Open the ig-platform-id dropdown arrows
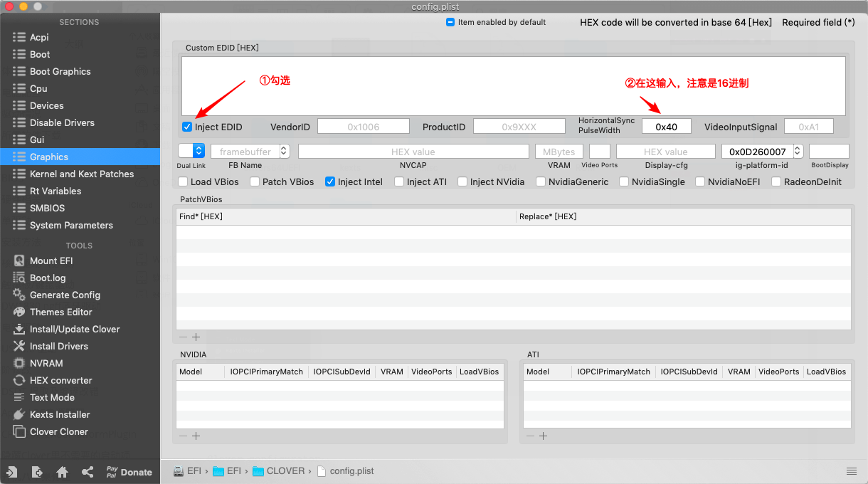The height and width of the screenshot is (484, 868). [798, 151]
